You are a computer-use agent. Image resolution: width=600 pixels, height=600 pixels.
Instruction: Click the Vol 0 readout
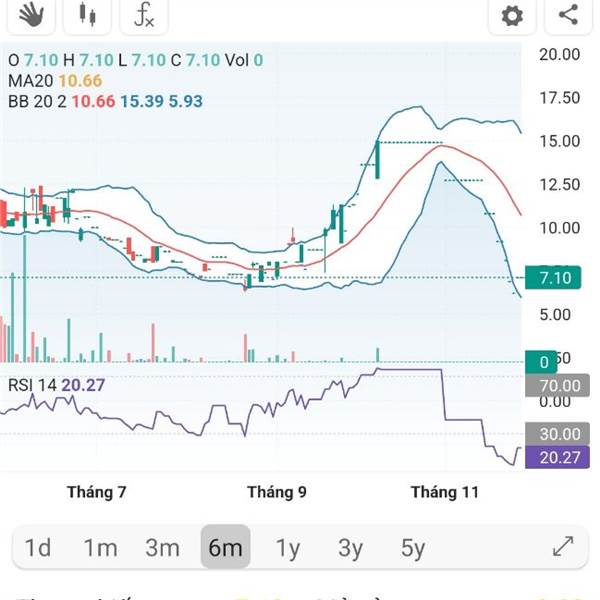coord(244,60)
